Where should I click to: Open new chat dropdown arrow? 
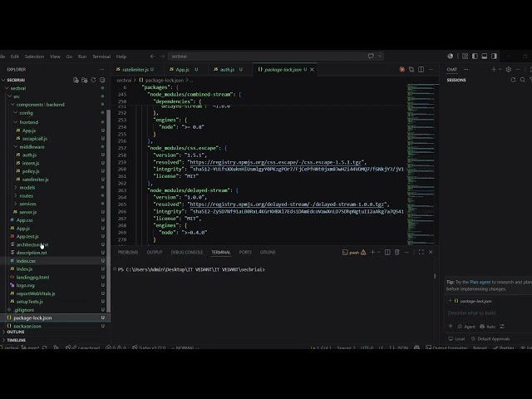tap(500, 69)
